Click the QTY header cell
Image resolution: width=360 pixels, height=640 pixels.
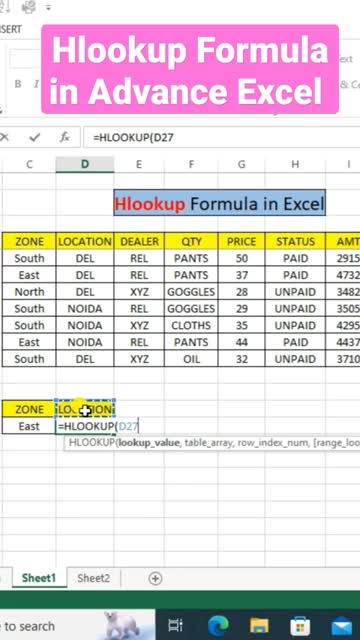tap(191, 241)
